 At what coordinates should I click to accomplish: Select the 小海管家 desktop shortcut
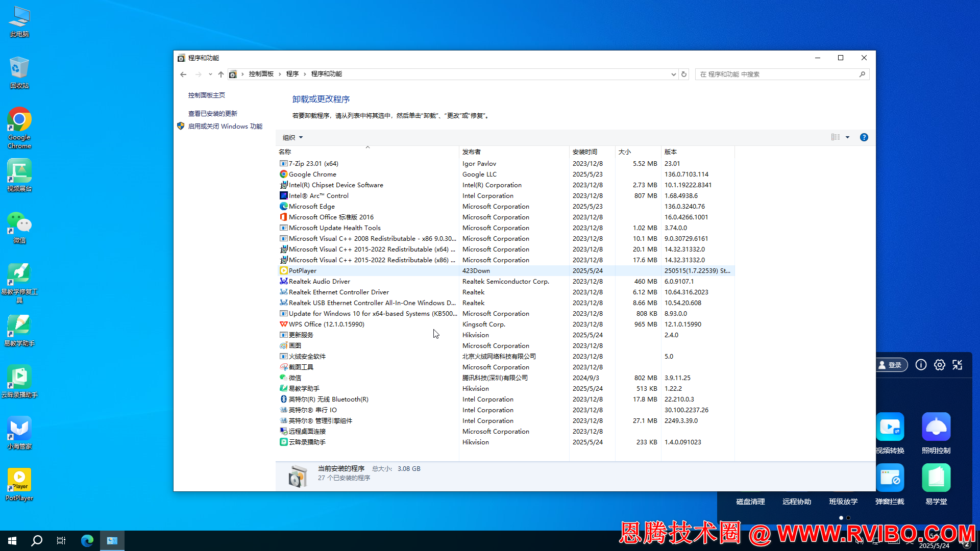(x=19, y=433)
